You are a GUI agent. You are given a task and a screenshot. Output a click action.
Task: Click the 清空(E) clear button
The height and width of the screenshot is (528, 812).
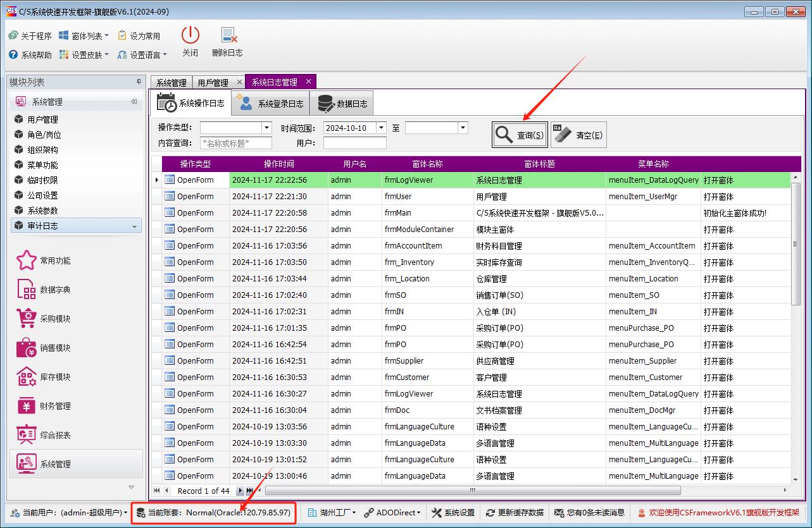tap(578, 135)
